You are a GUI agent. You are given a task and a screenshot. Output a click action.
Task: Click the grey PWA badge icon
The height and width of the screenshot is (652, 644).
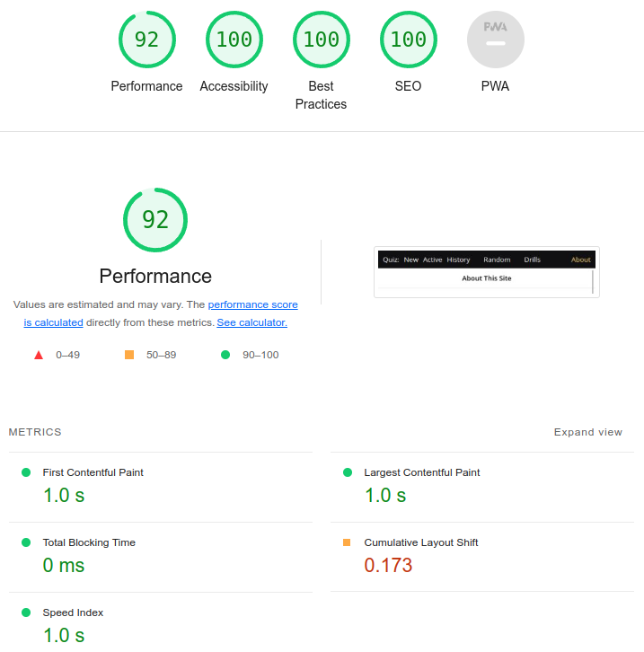pyautogui.click(x=495, y=40)
